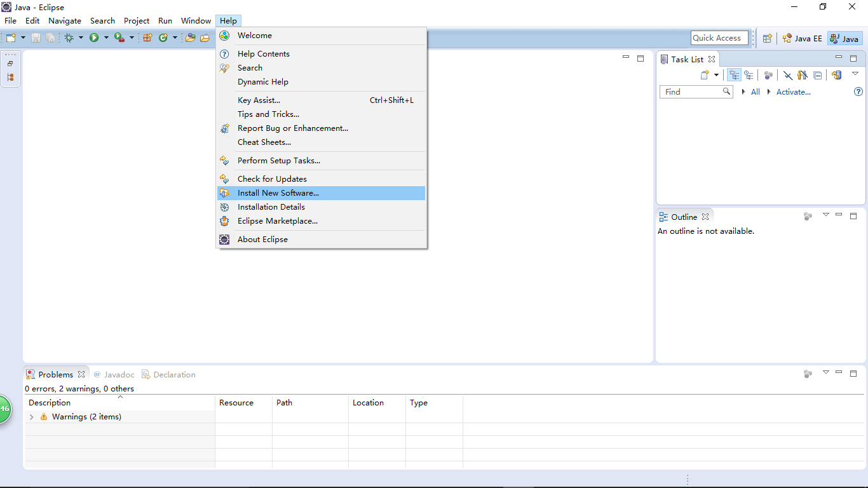Switch to the Javadoc tab
The image size is (868, 488).
pyautogui.click(x=114, y=375)
